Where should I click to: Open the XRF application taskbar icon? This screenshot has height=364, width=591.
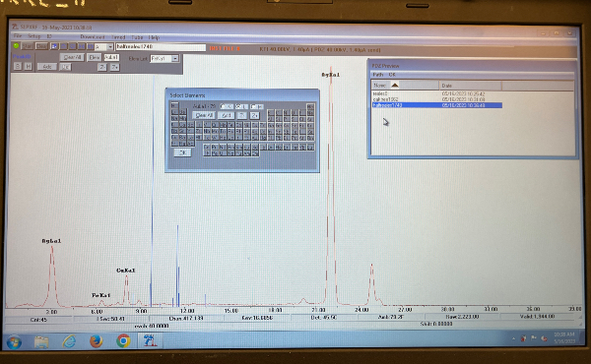click(x=150, y=340)
